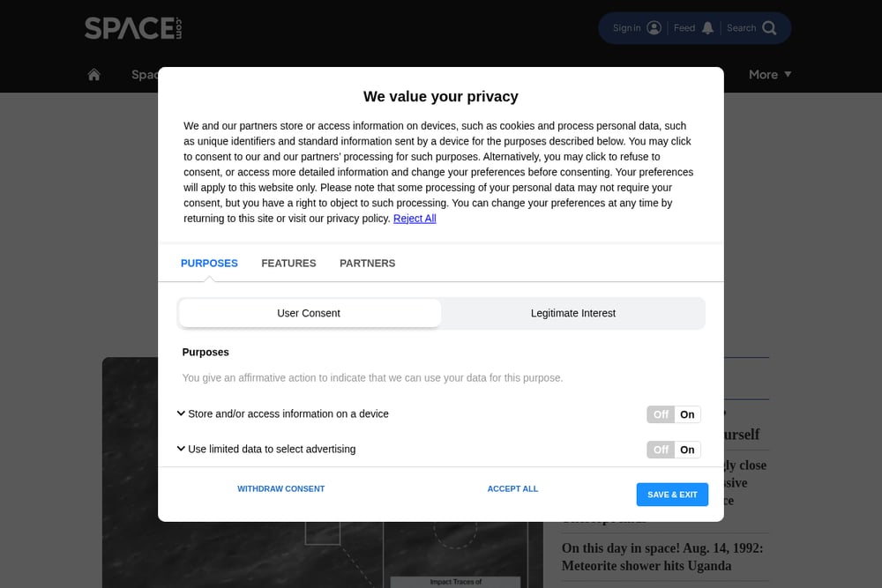The image size is (882, 588).
Task: Set Store and/or access information to Off
Action: point(661,414)
